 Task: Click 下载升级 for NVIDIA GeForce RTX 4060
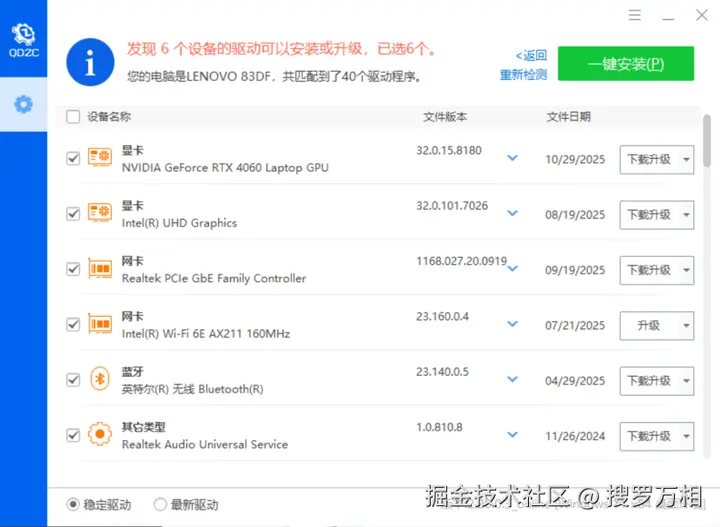click(x=649, y=160)
